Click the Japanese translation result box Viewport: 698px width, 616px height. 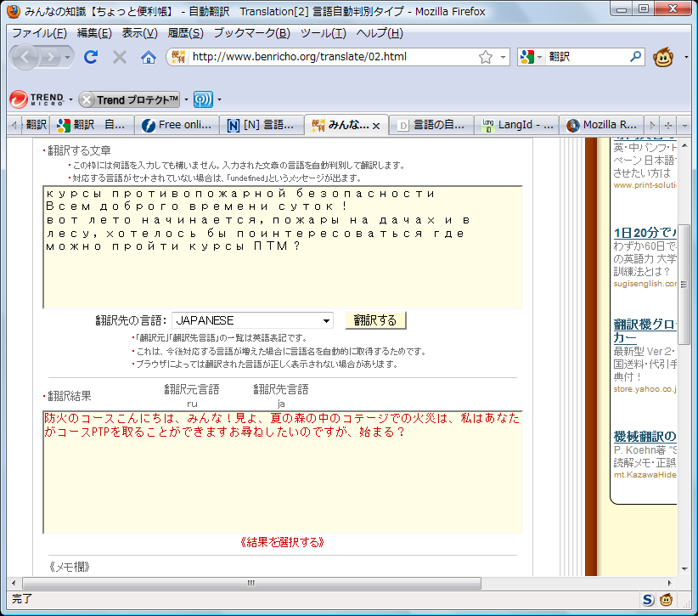283,472
